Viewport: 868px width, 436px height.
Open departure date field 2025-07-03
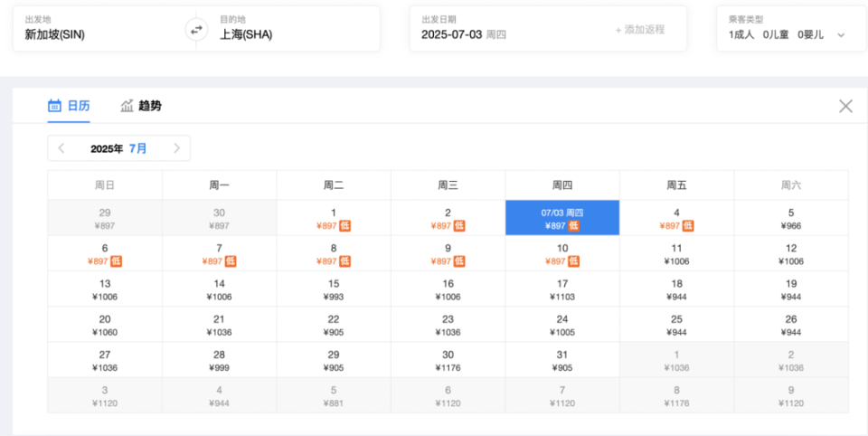(x=464, y=35)
